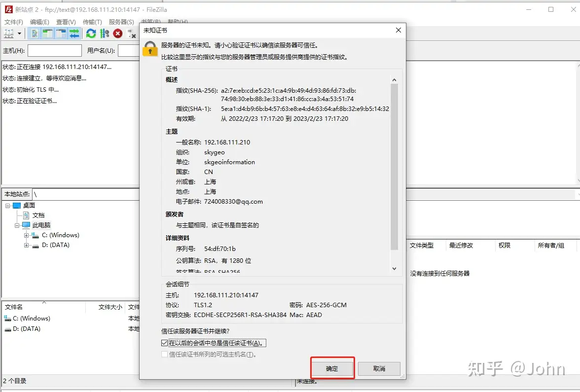Close the 未知证书 dialog with X
Image resolution: width=580 pixels, height=392 pixels.
pyautogui.click(x=399, y=30)
